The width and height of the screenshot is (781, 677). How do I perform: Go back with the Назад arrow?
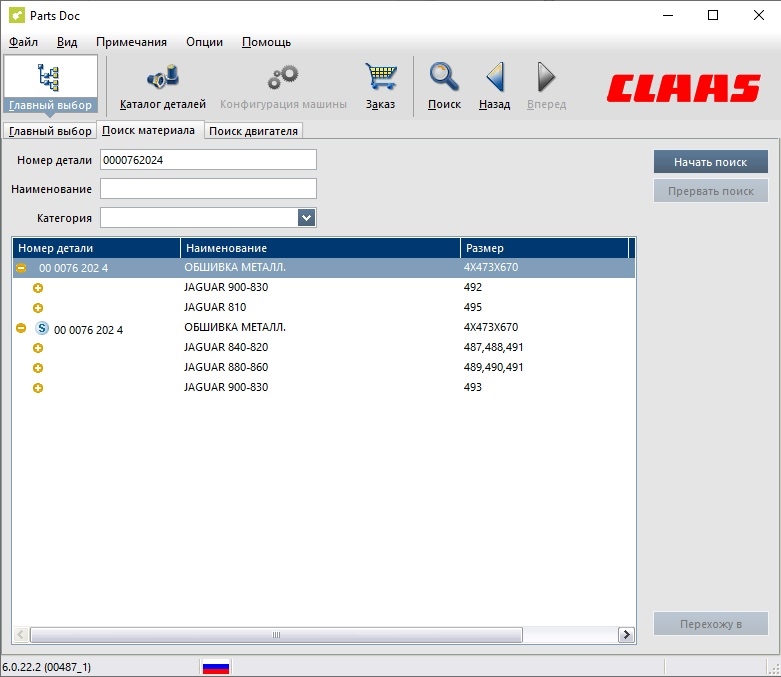(x=495, y=77)
